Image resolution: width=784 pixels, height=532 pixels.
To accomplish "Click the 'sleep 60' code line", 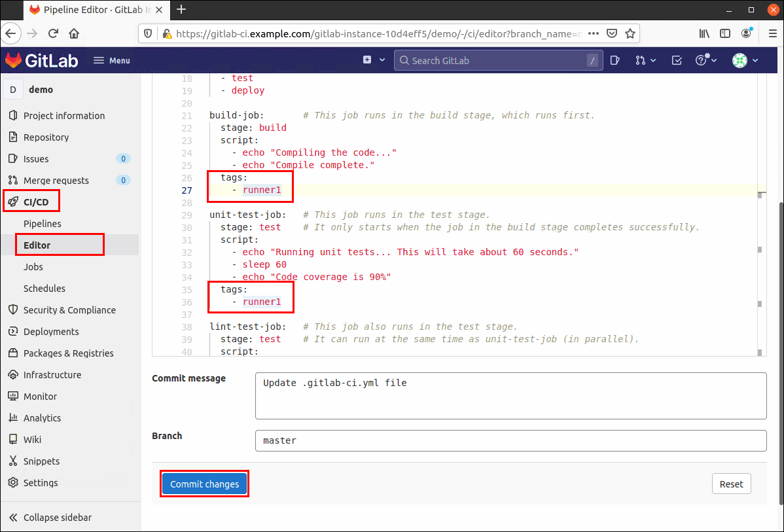I will click(264, 264).
